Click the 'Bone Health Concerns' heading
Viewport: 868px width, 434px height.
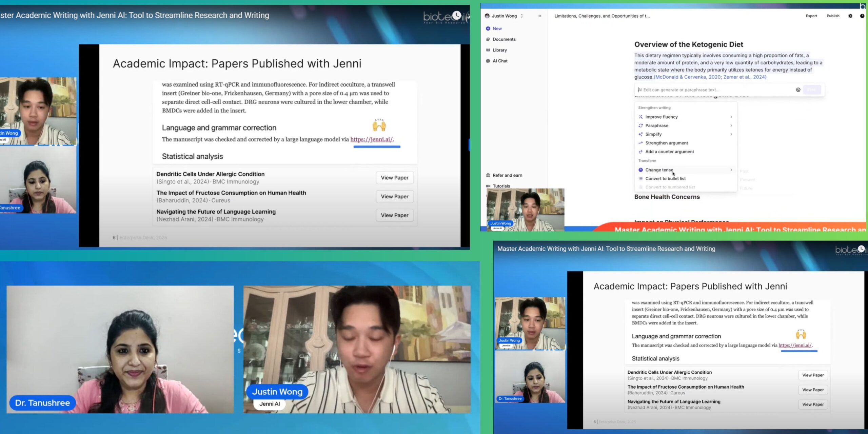[667, 197]
